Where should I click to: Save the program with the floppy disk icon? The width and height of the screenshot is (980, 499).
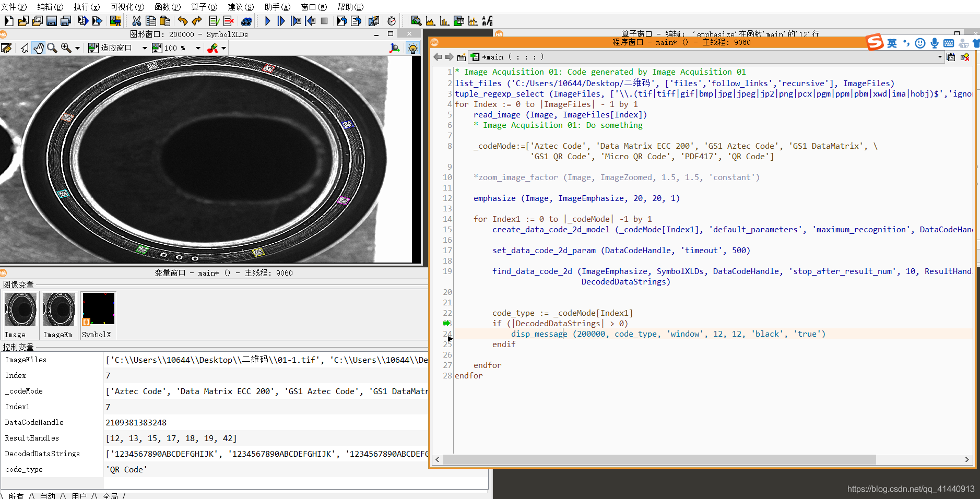click(51, 21)
